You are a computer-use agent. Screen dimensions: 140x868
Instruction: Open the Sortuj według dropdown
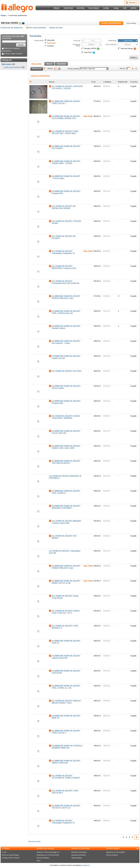tap(94, 69)
